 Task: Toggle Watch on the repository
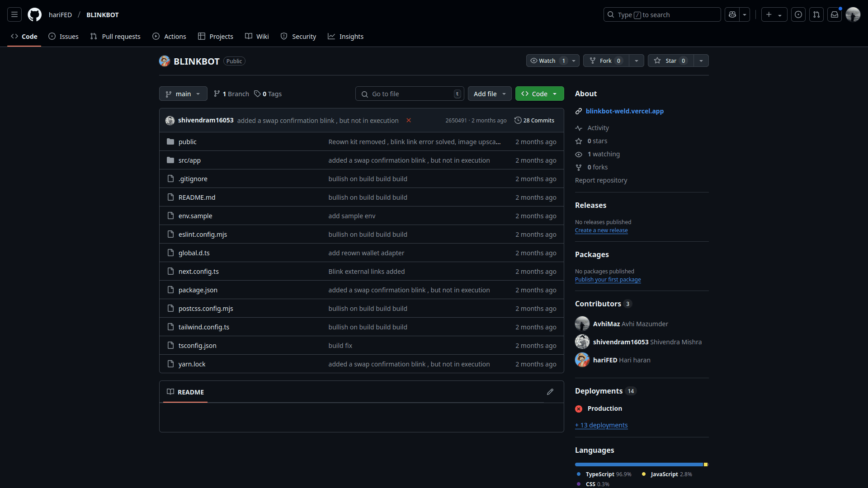(x=547, y=61)
